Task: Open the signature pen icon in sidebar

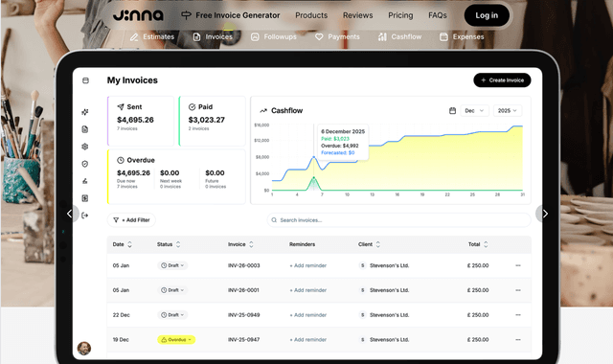Action: point(85,181)
